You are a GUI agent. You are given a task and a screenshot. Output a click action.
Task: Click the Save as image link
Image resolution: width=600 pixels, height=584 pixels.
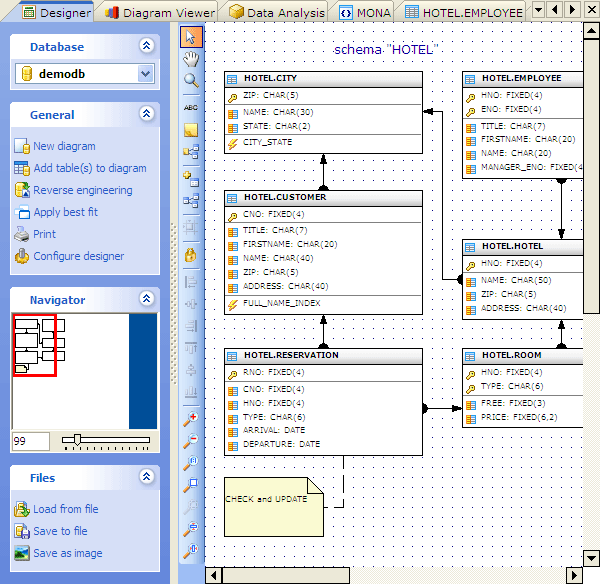point(67,553)
